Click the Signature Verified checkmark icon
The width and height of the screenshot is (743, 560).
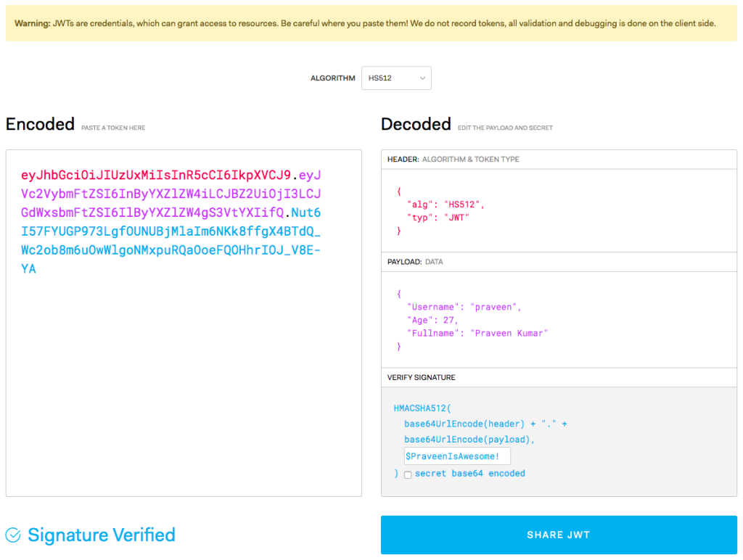pyautogui.click(x=12, y=535)
